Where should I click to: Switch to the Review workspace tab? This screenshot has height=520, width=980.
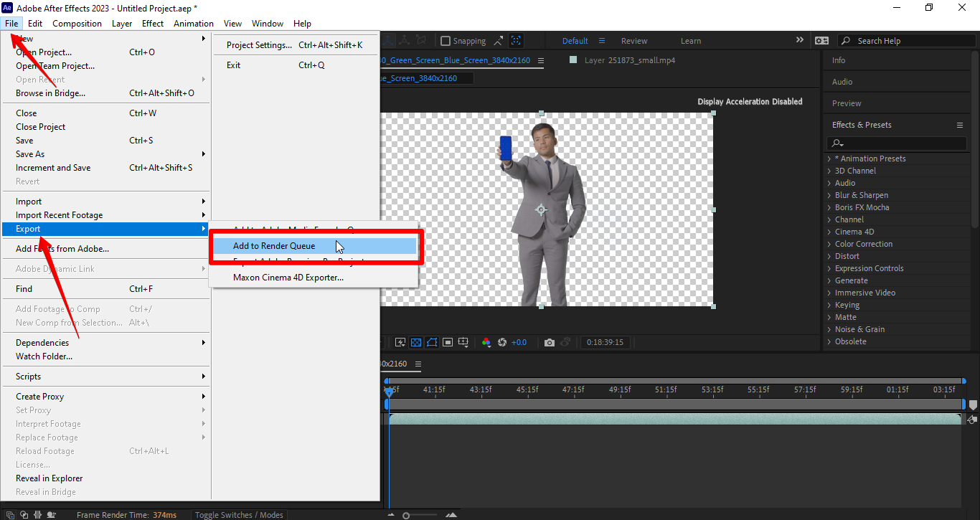click(634, 40)
